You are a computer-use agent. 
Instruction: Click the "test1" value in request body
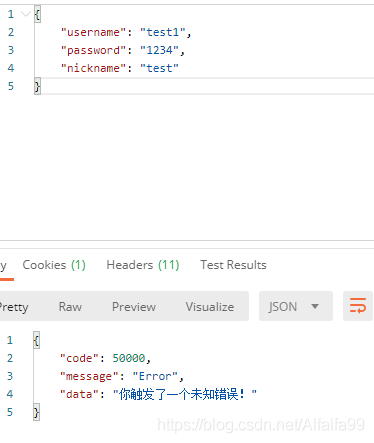163,32
